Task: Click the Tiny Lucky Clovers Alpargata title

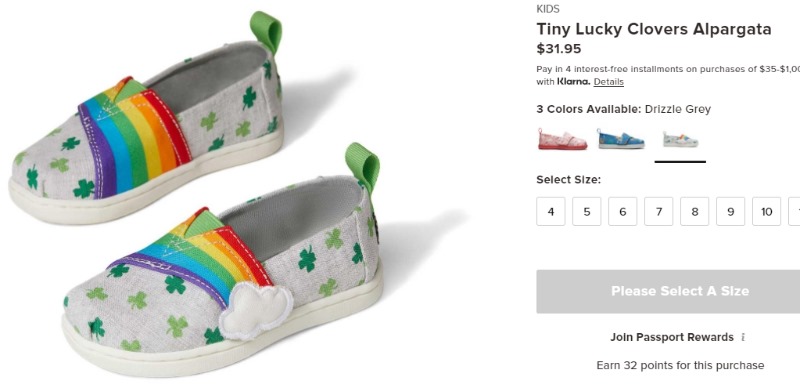Action: (x=654, y=29)
